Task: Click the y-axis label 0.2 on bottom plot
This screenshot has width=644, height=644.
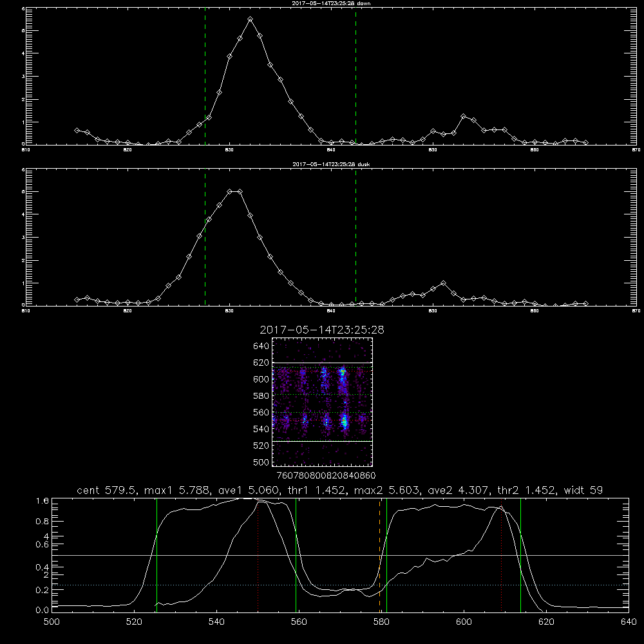Action: coord(43,590)
